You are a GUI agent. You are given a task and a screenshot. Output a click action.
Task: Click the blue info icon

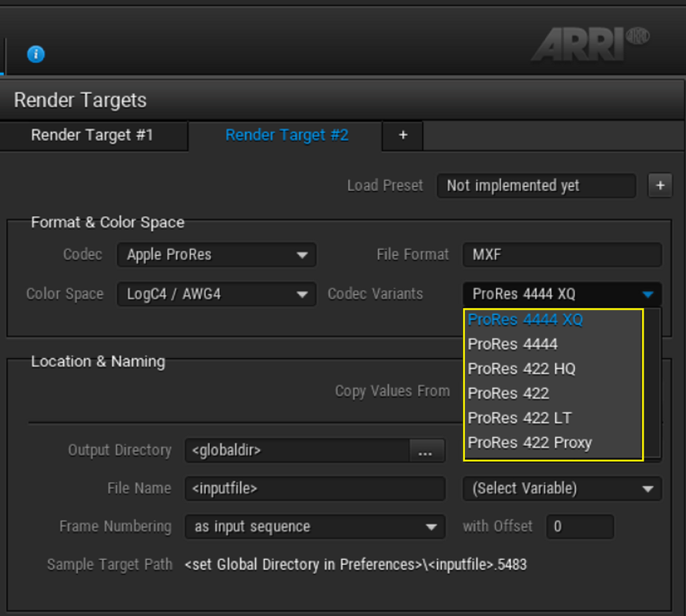[36, 54]
